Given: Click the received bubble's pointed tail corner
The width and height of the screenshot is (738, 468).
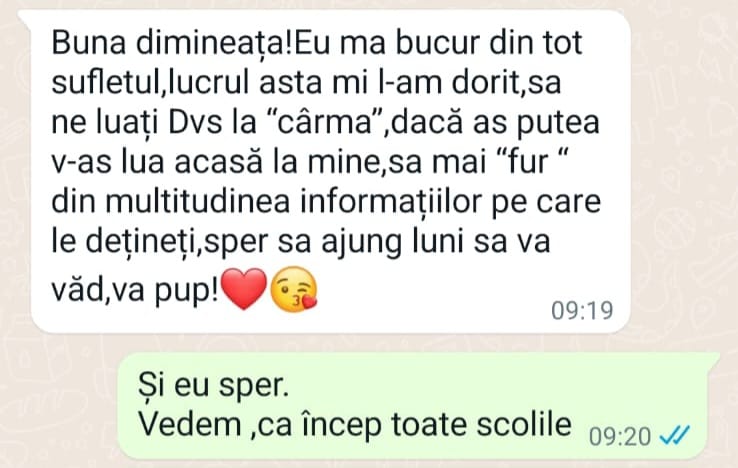Looking at the screenshot, I should click(x=24, y=17).
